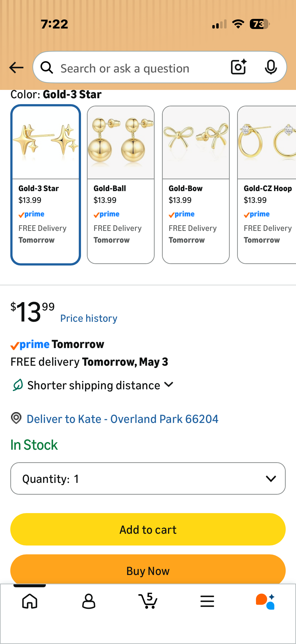
Task: Select the Gold-Bow color option
Action: coord(196,185)
